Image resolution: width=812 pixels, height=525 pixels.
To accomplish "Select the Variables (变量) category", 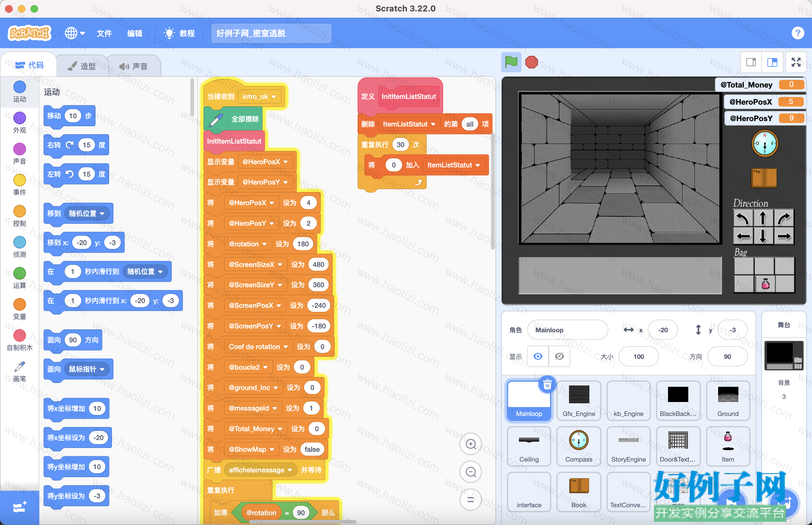I will pos(19,309).
